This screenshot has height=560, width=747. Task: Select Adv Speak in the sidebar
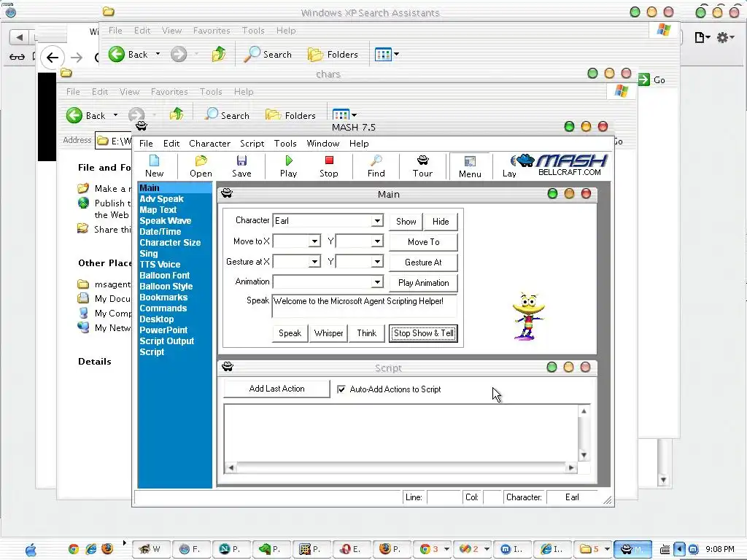click(x=161, y=199)
